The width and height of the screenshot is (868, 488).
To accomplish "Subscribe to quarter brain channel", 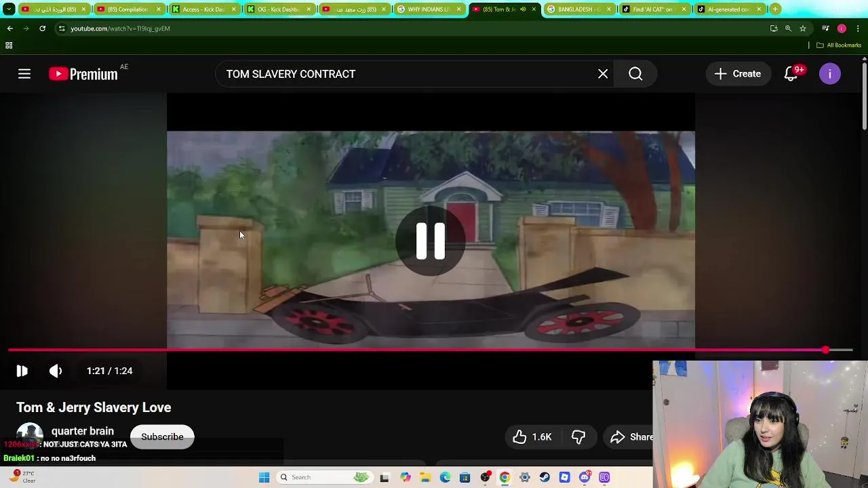I will point(162,437).
